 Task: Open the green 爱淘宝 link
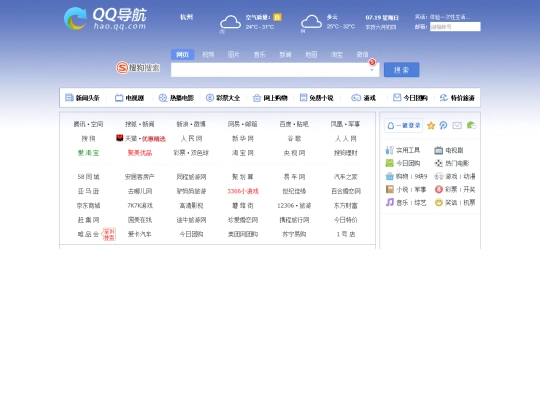pyautogui.click(x=88, y=153)
